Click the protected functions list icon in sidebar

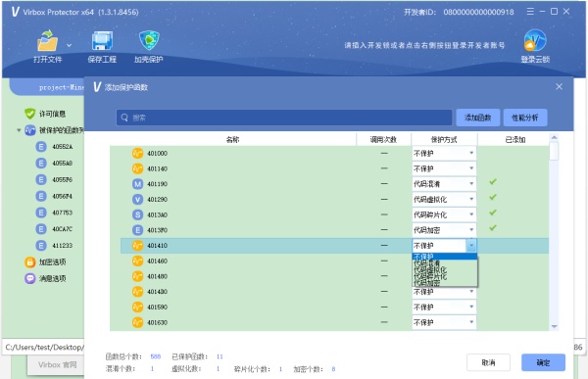[30, 130]
